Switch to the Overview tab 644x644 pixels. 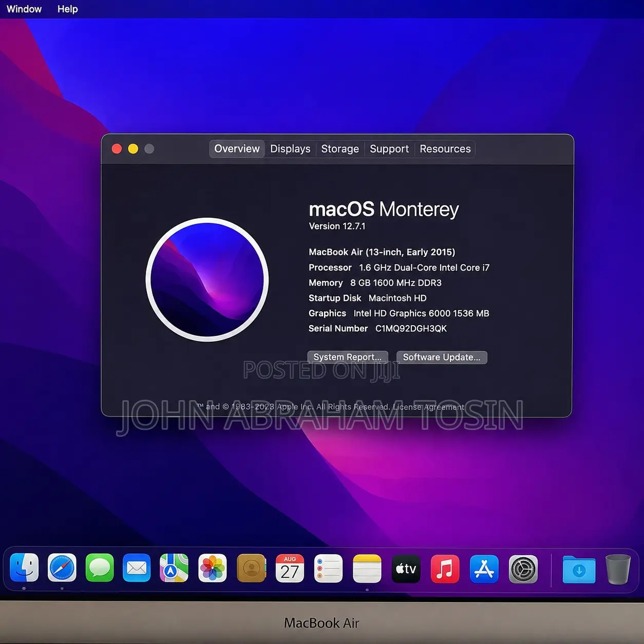237,149
